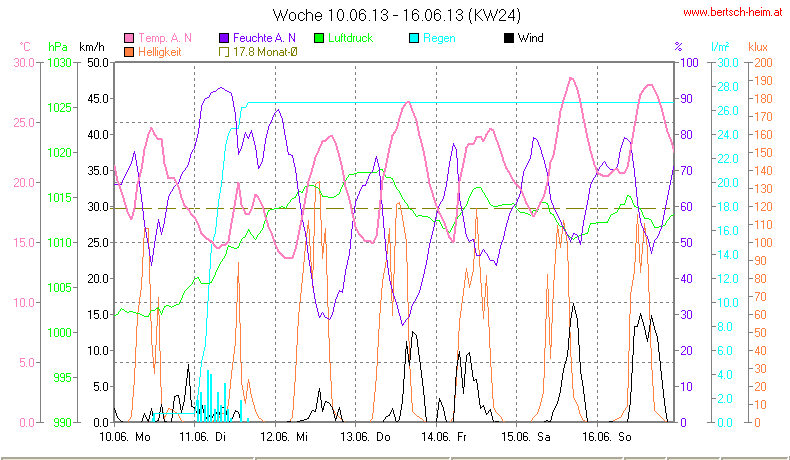Click the 45.0 km/h axis value

[x=98, y=99]
